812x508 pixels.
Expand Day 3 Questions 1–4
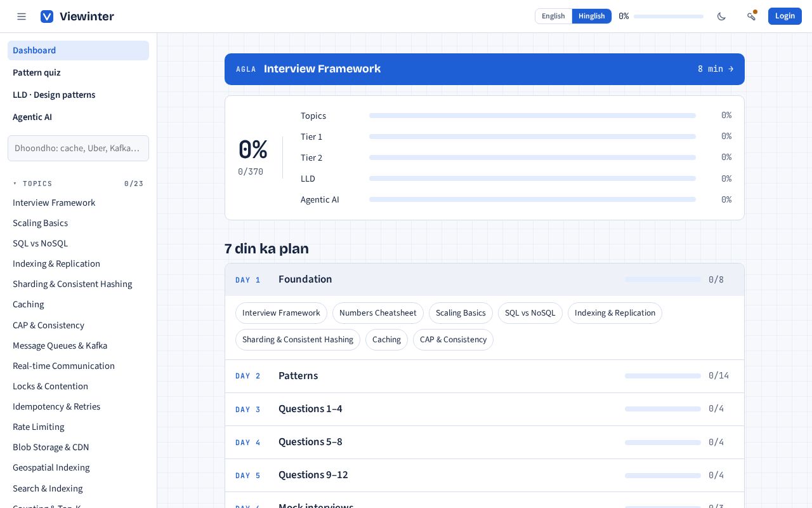[485, 409]
